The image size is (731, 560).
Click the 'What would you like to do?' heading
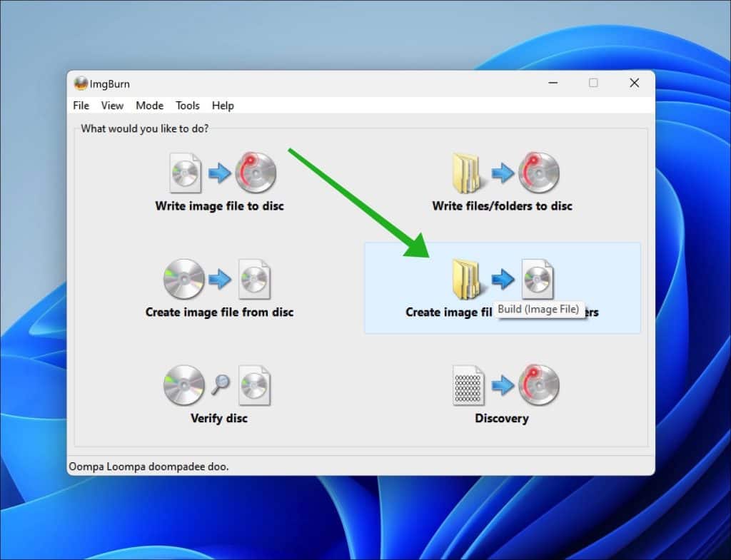click(x=144, y=128)
